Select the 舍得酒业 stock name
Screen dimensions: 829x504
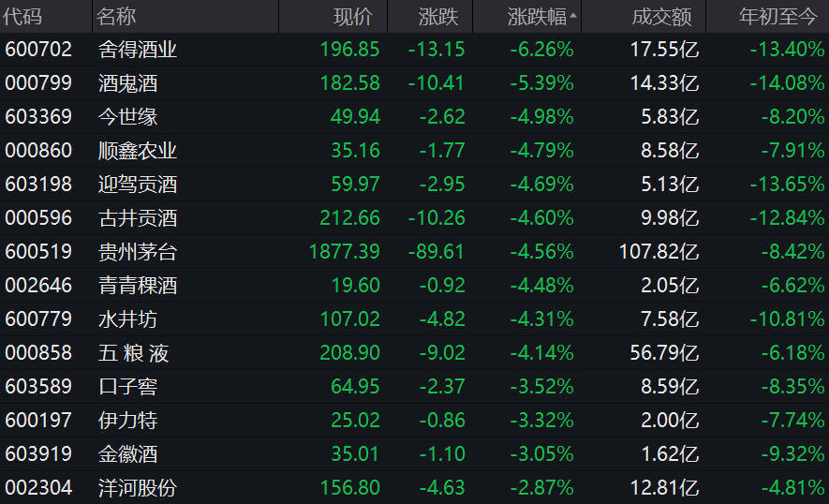[138, 50]
